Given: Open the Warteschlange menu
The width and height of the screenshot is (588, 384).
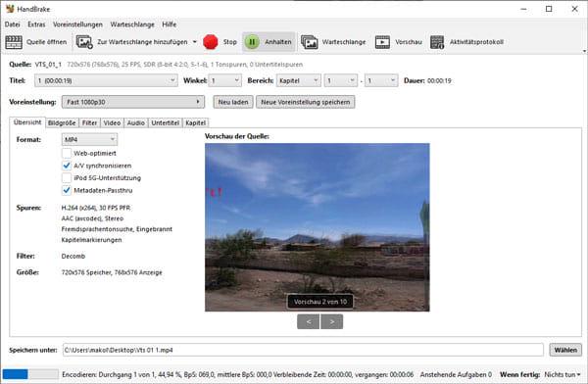Looking at the screenshot, I should [x=132, y=24].
